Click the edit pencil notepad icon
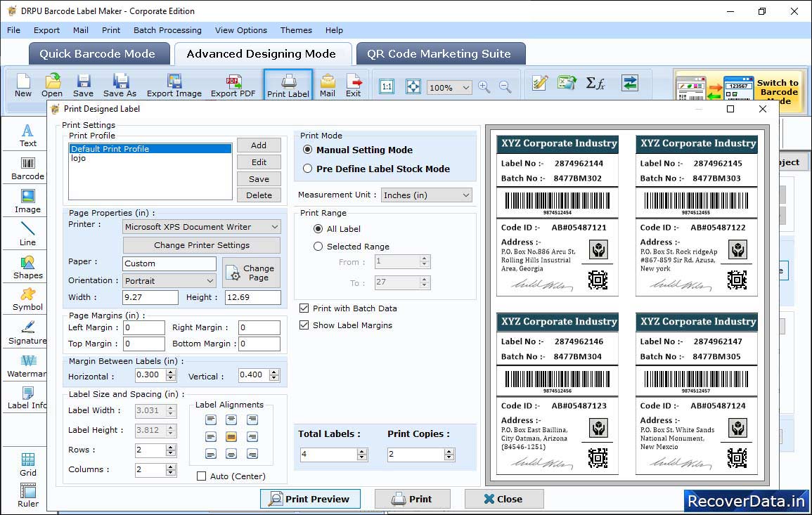The width and height of the screenshot is (812, 515). point(540,83)
